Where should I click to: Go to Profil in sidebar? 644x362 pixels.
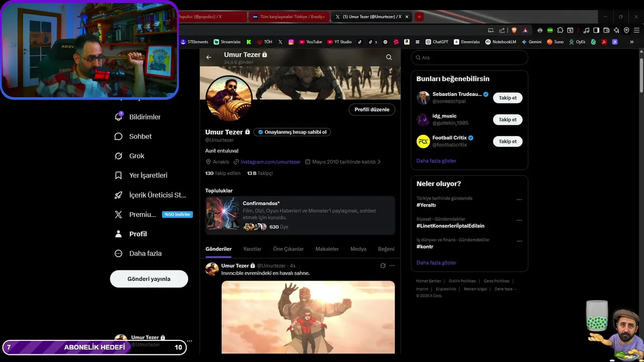[130, 234]
